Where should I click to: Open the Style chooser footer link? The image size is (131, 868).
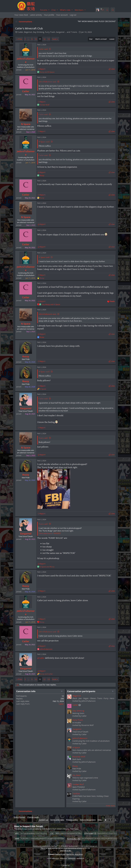pyautogui.click(x=19, y=817)
